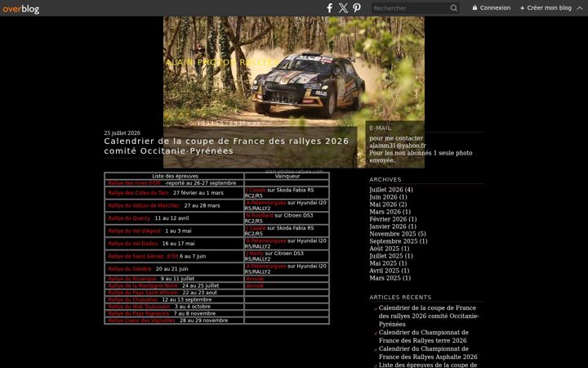Image resolution: width=588 pixels, height=368 pixels.
Task: Click the Rallye du Quercy link
Action: coord(129,218)
